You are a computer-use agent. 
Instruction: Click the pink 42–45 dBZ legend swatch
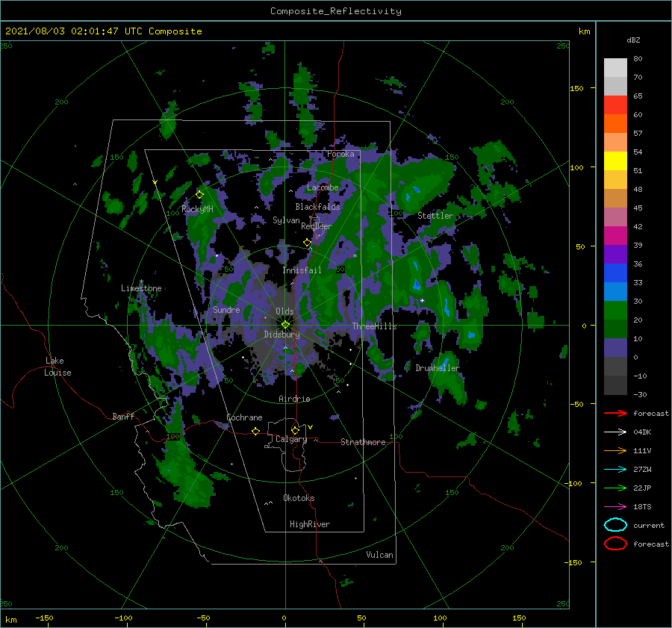(x=615, y=217)
